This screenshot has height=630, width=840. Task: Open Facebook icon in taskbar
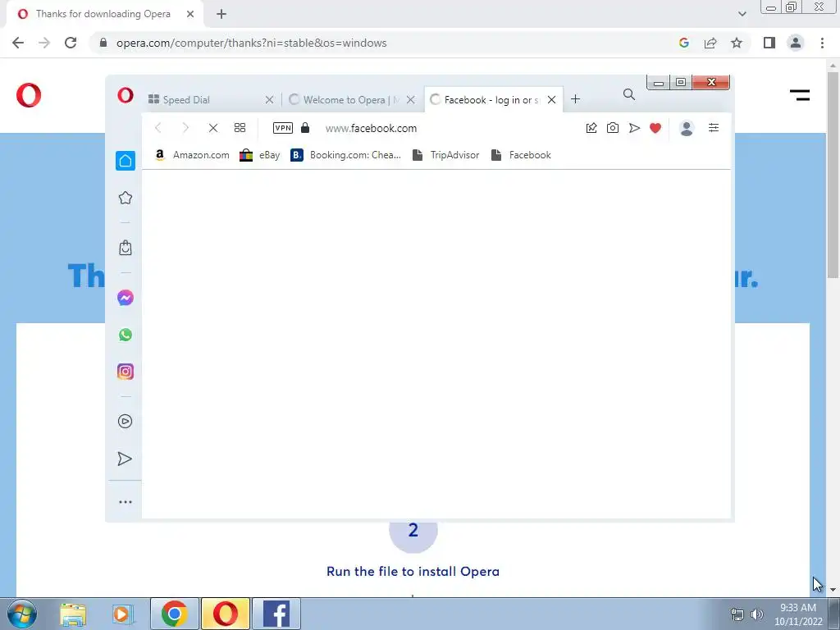point(276,614)
